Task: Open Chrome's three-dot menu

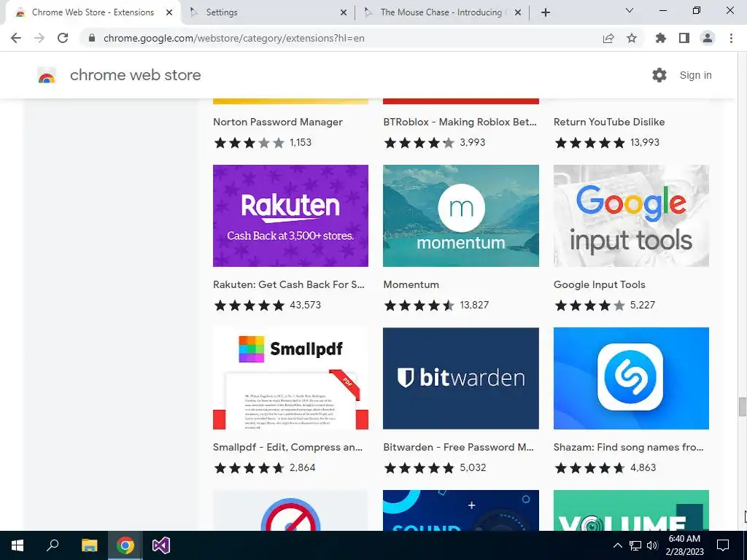Action: (x=731, y=38)
